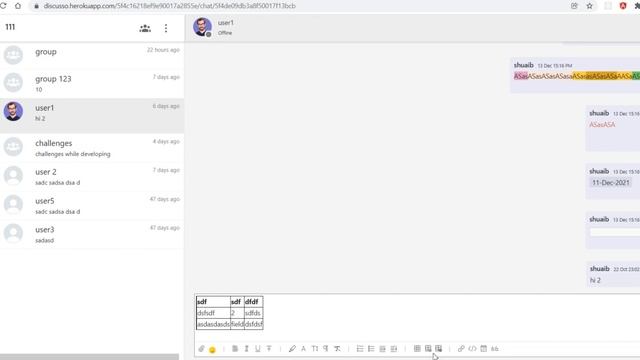Image resolution: width=640 pixels, height=360 pixels.
Task: Reload the page in browser
Action: [3, 6]
